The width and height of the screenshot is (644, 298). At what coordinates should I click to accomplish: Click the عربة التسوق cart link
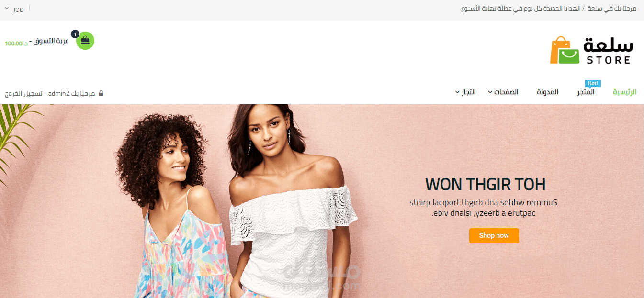tap(52, 42)
